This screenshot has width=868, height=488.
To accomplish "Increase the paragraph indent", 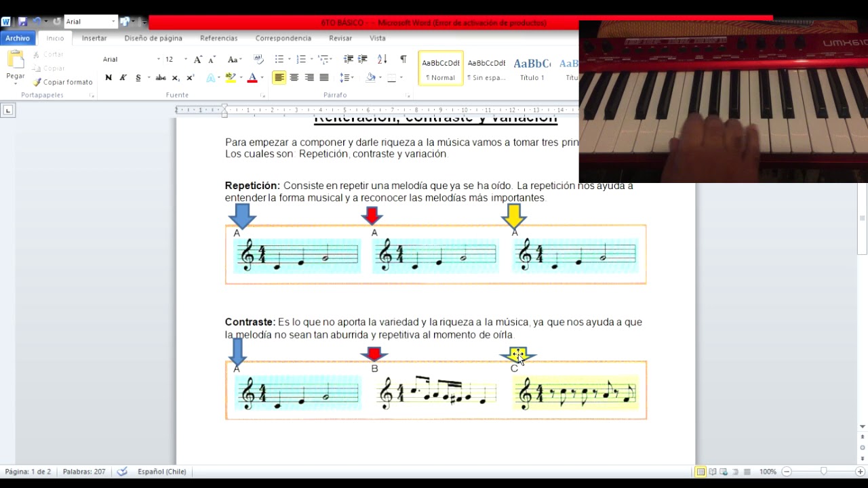I will tap(363, 60).
